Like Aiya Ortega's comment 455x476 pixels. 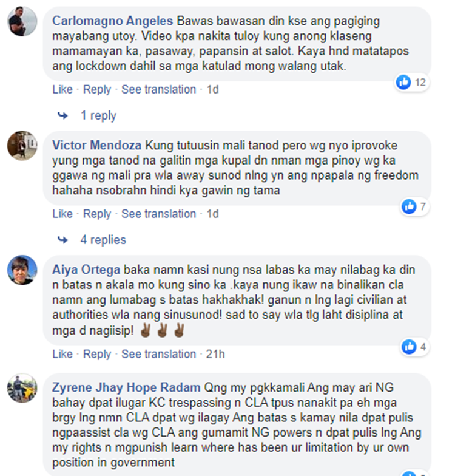[62, 355]
